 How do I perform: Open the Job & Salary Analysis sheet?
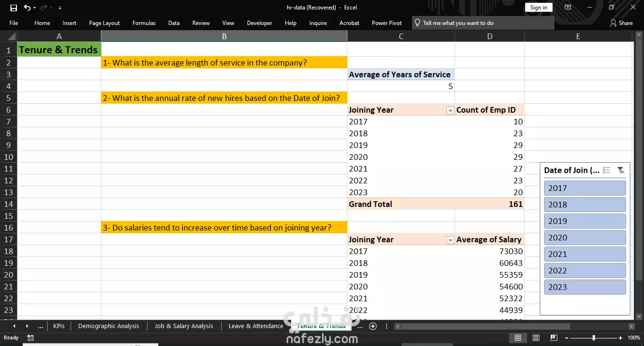(x=184, y=326)
